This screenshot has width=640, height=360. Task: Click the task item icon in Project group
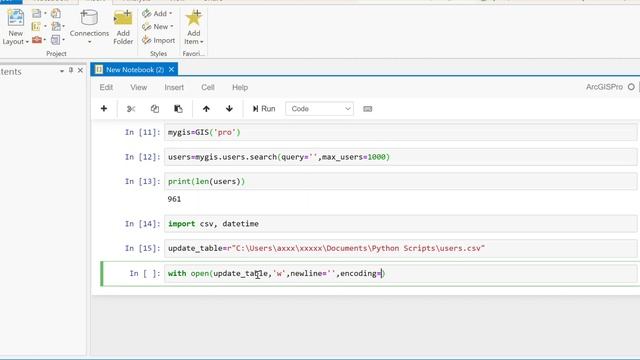[55, 40]
